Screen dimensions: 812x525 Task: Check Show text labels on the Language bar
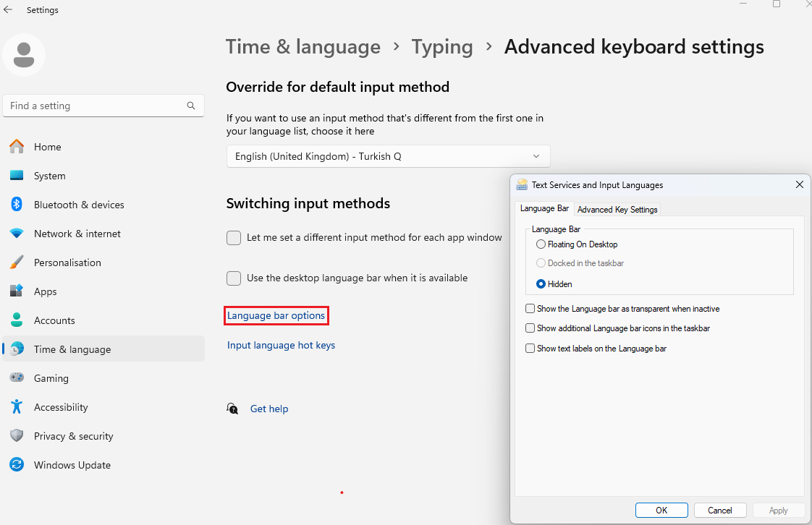530,348
